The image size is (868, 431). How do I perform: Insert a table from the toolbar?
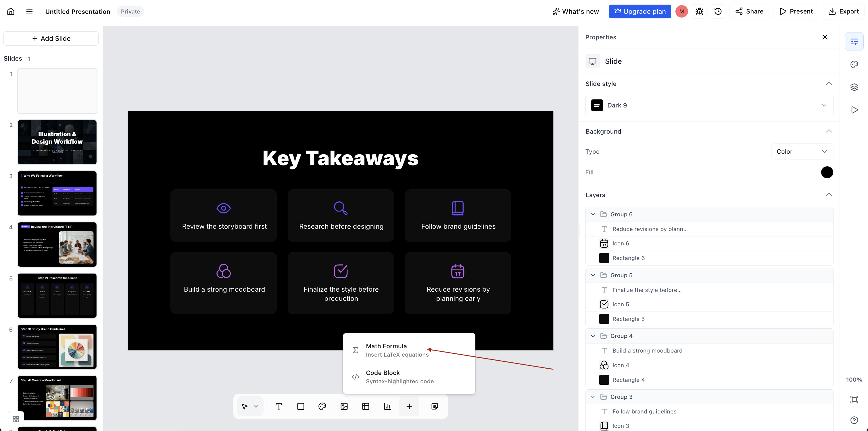click(366, 406)
